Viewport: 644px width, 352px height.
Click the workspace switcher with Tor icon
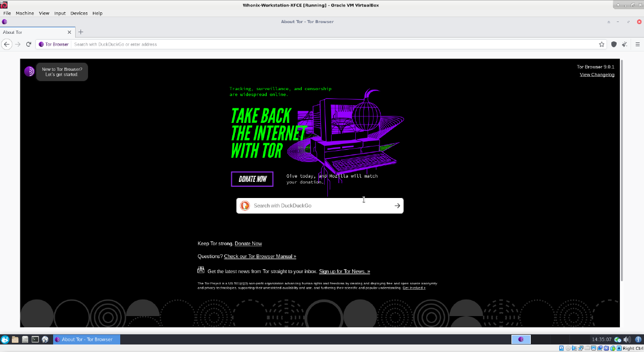click(x=521, y=339)
